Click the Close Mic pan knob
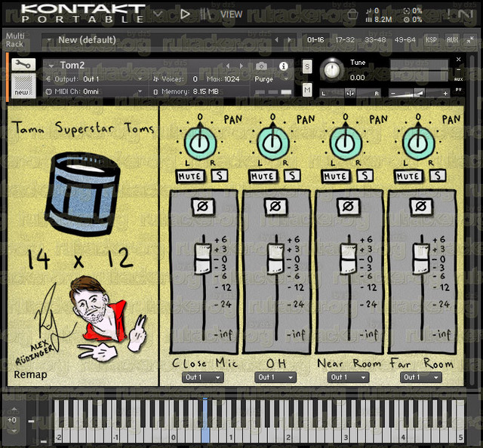This screenshot has width=483, height=448. (x=201, y=143)
